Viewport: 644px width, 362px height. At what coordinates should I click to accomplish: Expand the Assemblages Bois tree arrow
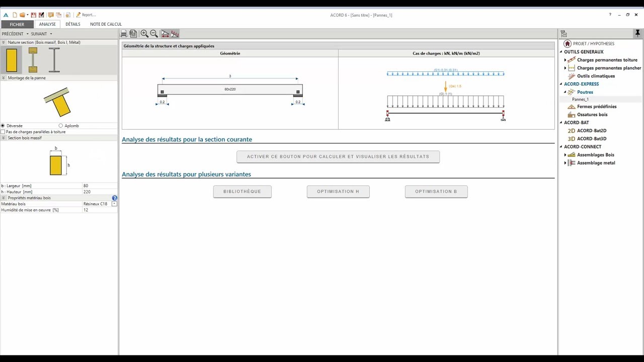[565, 155]
